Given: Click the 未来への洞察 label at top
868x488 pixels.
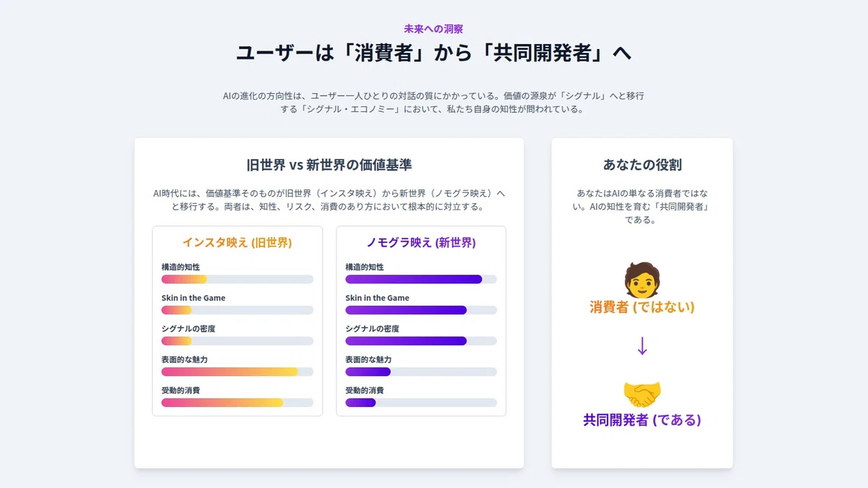Looking at the screenshot, I should tap(433, 29).
